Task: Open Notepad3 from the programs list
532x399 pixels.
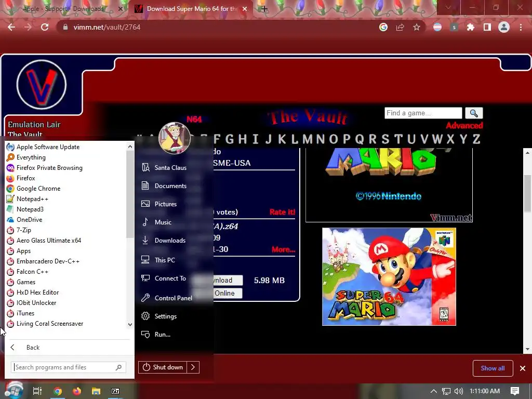Action: point(30,209)
